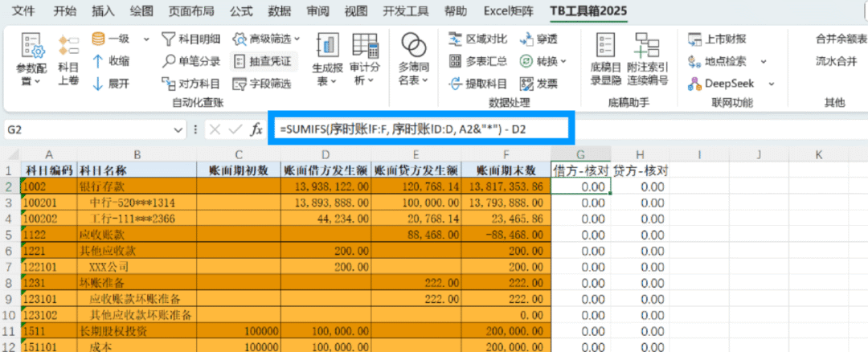The width and height of the screenshot is (868, 352).
Task: Select the cell 银行存款
Action: (137, 186)
